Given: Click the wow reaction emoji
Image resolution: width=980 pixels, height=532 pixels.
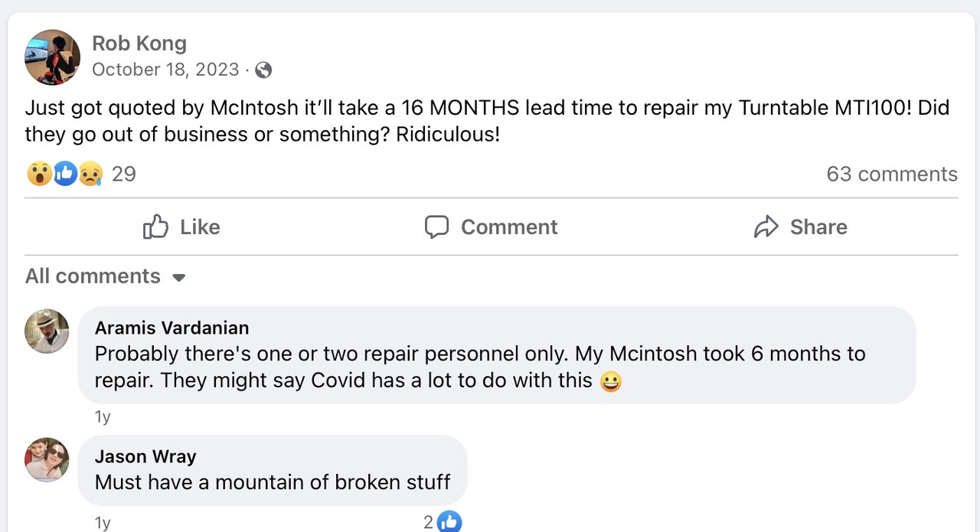Looking at the screenshot, I should click(39, 174).
